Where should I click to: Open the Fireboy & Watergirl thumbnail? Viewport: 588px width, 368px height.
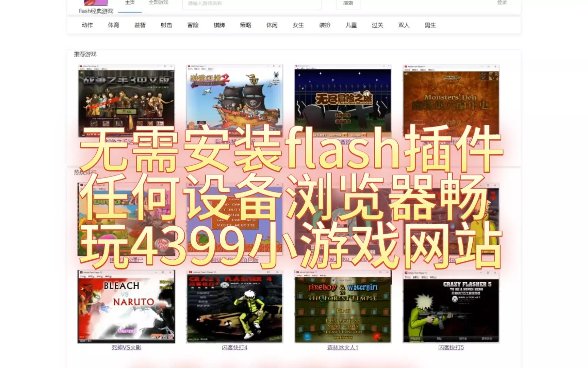pyautogui.click(x=343, y=306)
